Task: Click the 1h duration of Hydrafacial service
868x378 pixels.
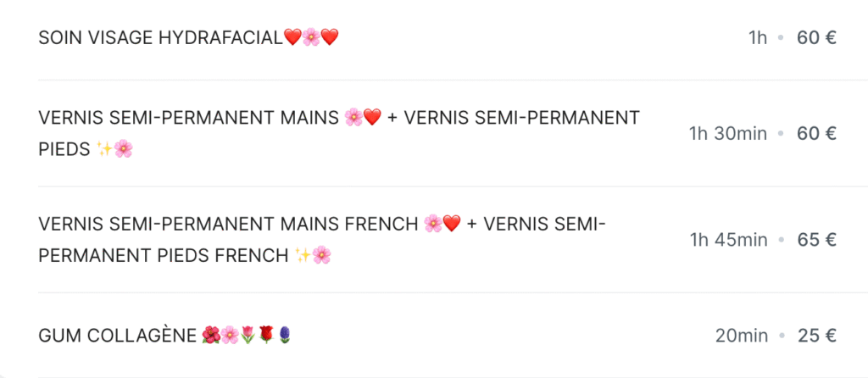Action: click(758, 37)
